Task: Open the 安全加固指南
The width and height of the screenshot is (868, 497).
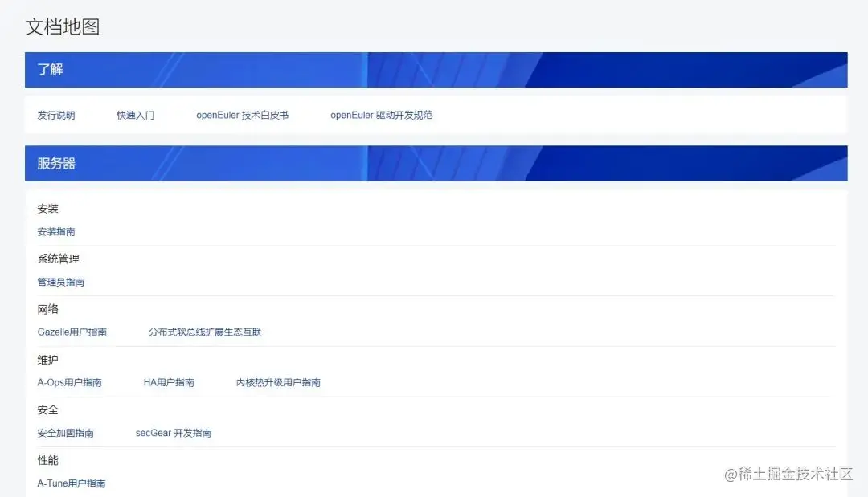Action: [66, 433]
